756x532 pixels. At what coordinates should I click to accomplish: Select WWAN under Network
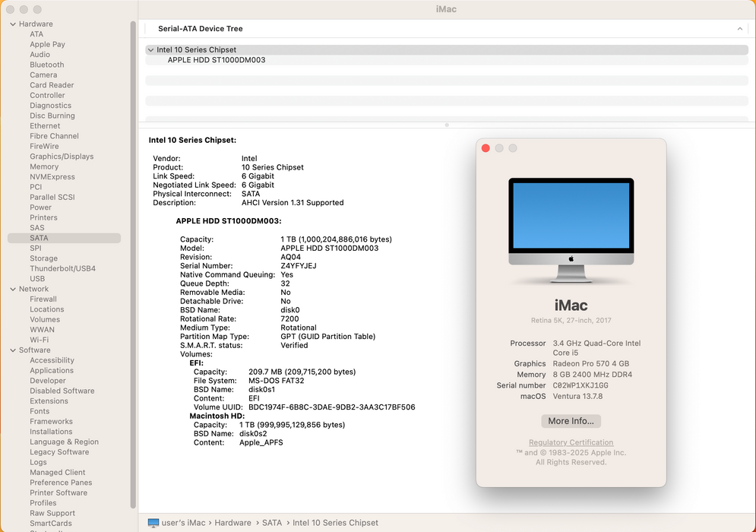(x=42, y=330)
